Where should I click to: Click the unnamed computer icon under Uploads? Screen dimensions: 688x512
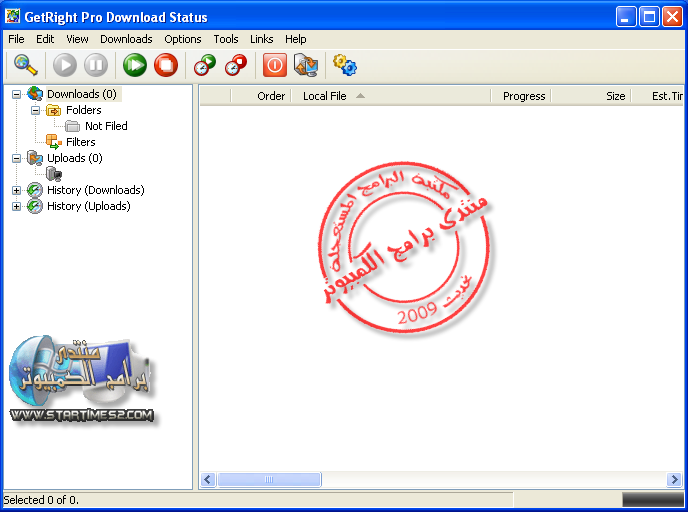click(x=54, y=174)
